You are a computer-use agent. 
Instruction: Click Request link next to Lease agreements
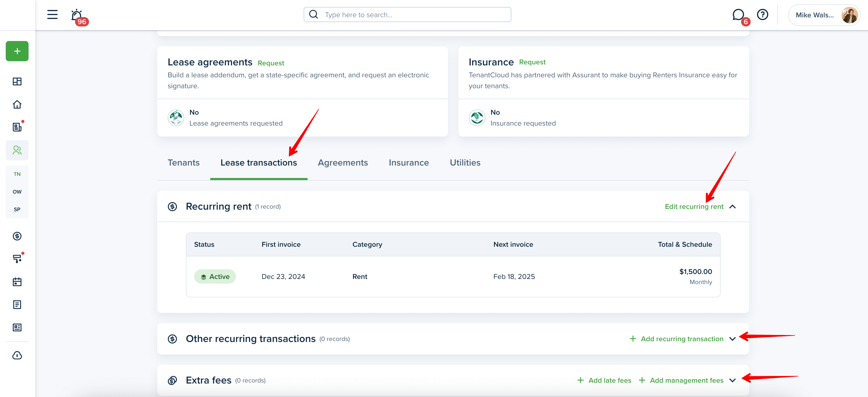coord(271,63)
